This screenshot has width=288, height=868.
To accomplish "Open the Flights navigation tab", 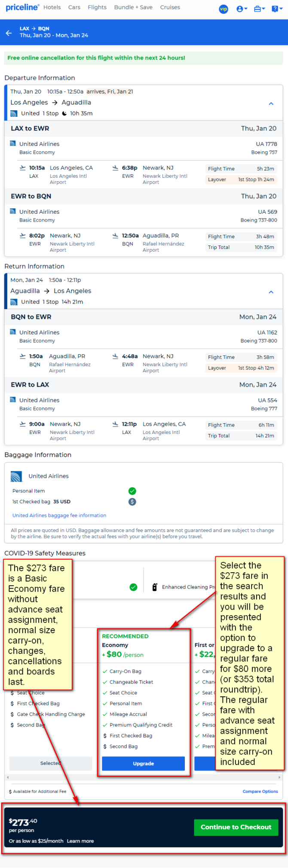I will coord(97,7).
